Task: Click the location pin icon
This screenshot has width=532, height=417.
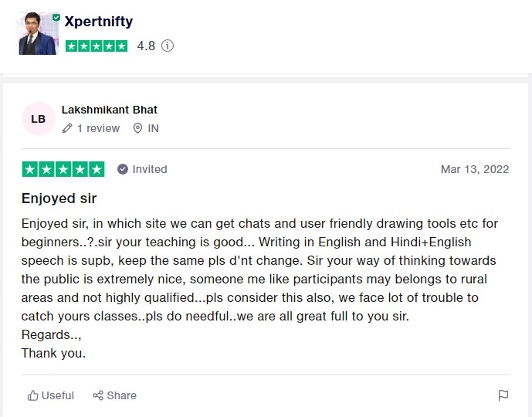Action: [x=137, y=128]
